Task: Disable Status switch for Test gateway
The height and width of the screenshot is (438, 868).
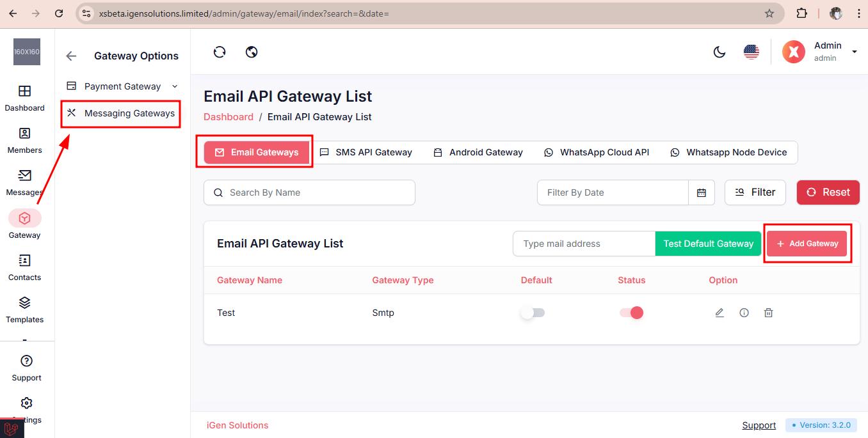Action: [631, 313]
